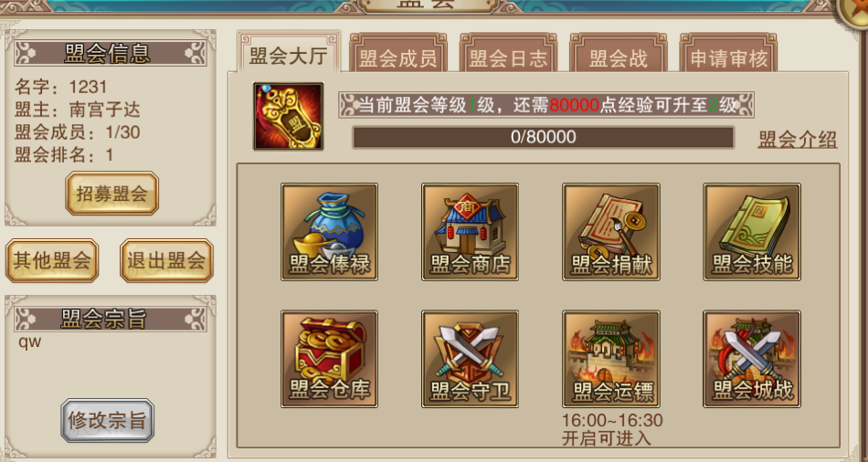Switch to the 盟会大厅 tab

(x=289, y=53)
